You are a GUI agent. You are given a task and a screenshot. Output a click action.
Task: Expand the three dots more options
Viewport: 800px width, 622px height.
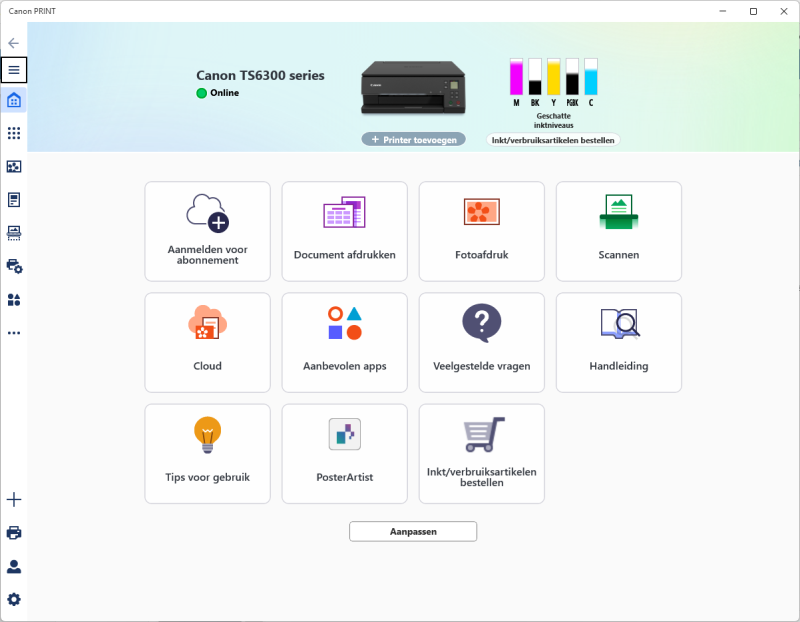14,332
